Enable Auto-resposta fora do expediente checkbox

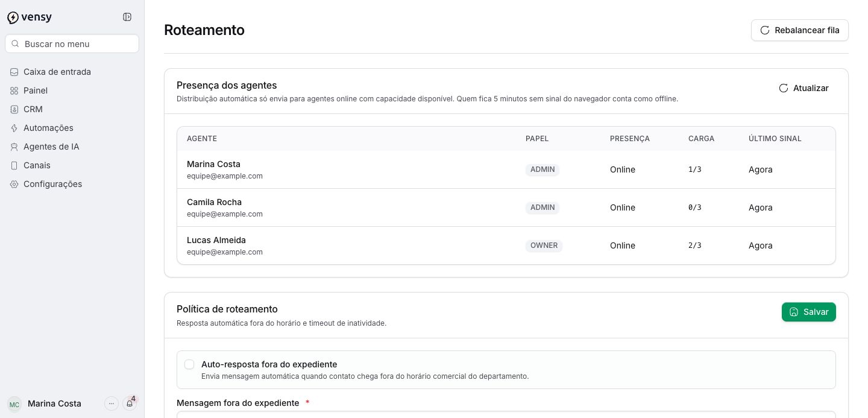(189, 364)
